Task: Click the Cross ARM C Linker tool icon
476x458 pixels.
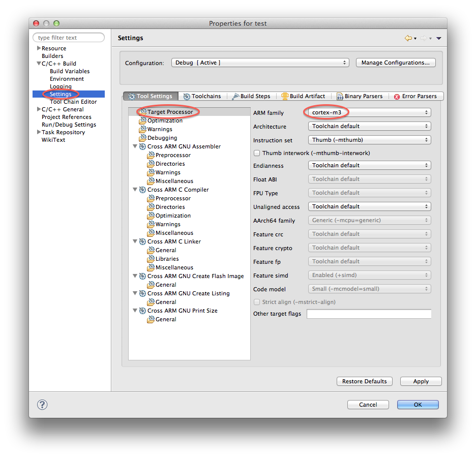Action: [143, 241]
